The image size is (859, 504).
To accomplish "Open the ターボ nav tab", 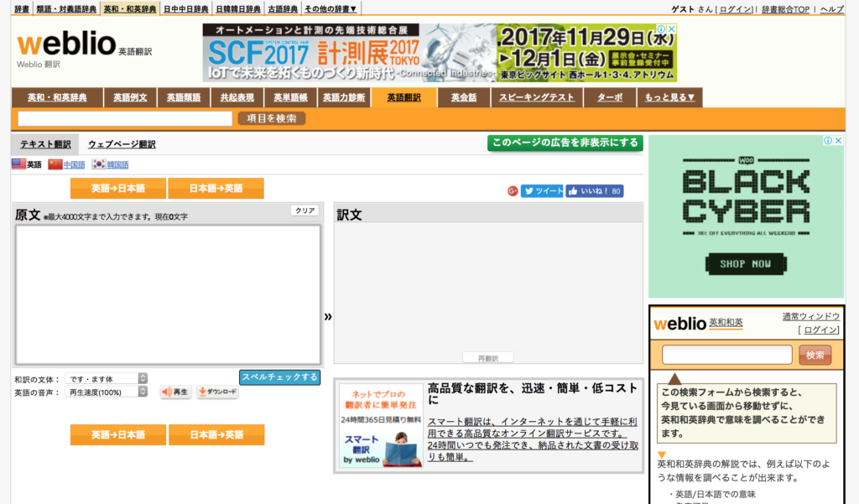I will [x=610, y=97].
